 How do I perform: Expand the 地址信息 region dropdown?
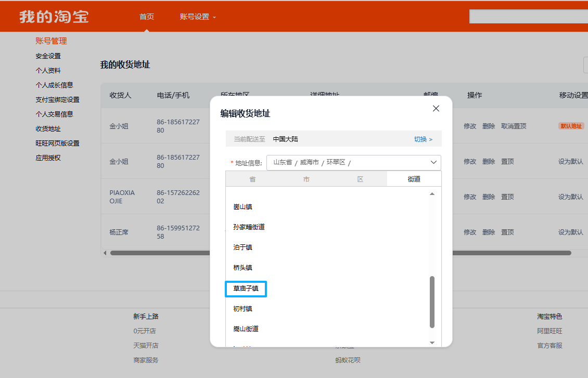[x=433, y=163]
